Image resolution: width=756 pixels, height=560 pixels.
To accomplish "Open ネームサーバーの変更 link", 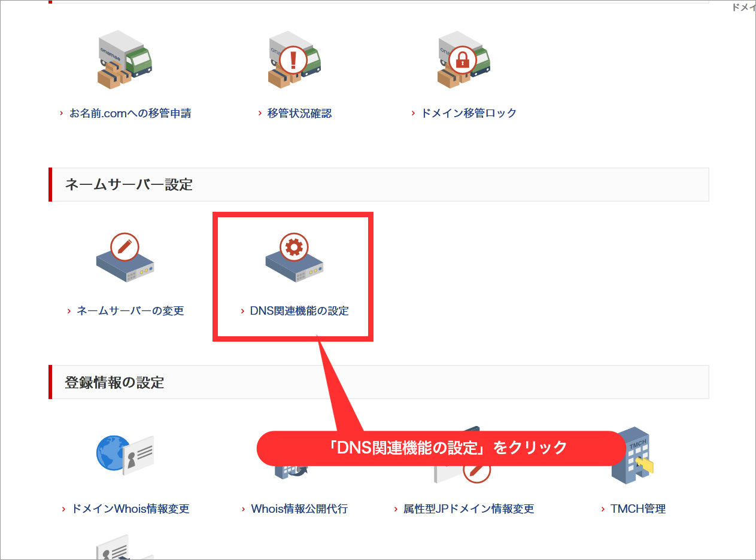I will pos(130,311).
